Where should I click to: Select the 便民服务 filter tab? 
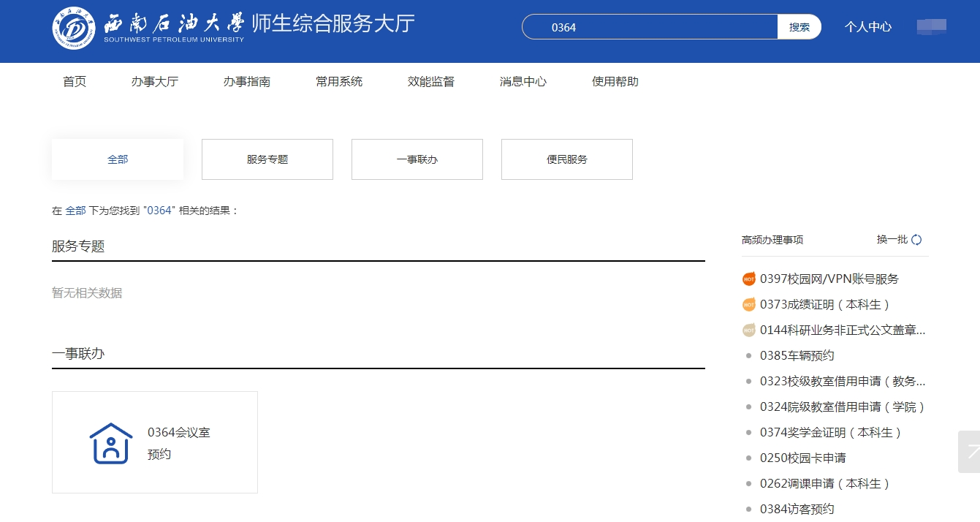(x=567, y=159)
